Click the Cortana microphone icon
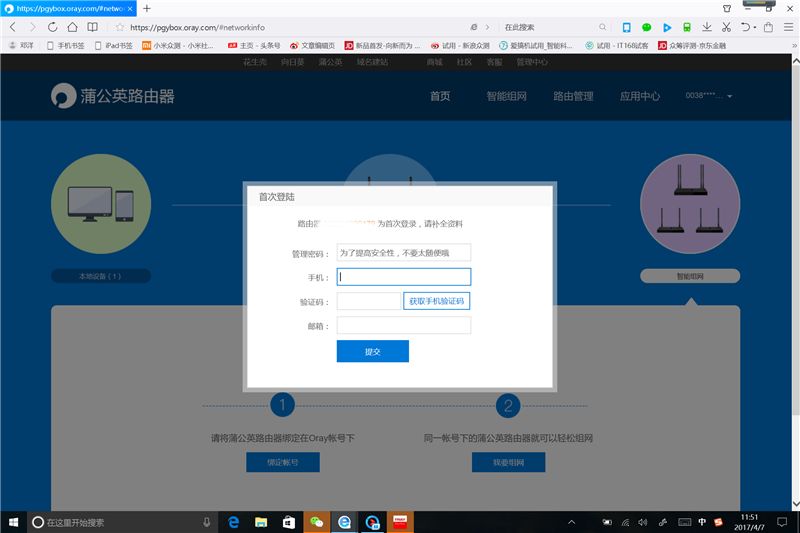This screenshot has width=800, height=533. coord(207,522)
